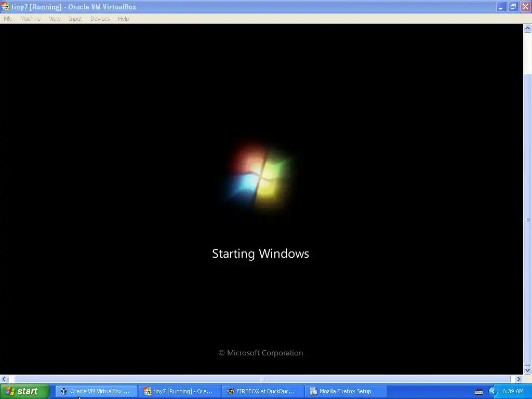Screen dimensions: 532x399
Task: Restore down the tiny7 VirtualBox window
Action: tap(513, 7)
